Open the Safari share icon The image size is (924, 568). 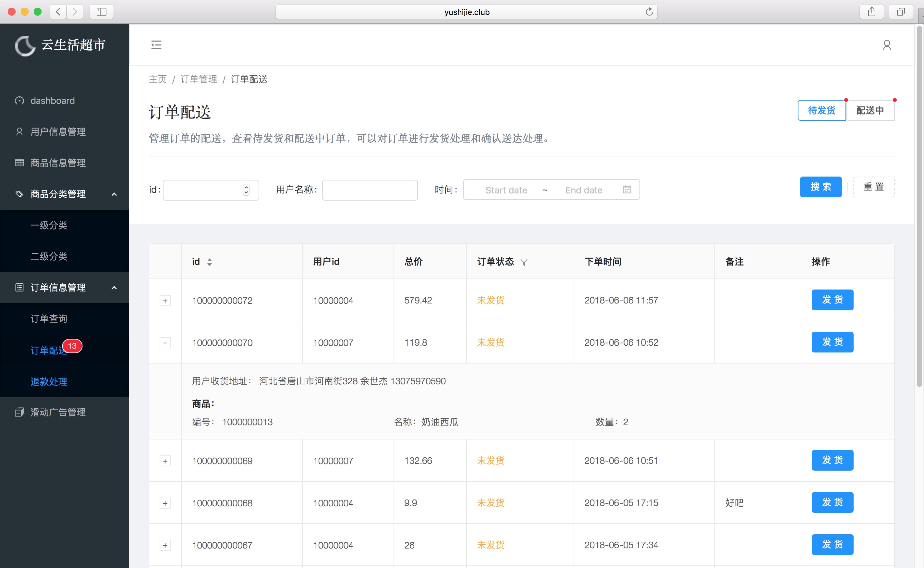pyautogui.click(x=871, y=12)
